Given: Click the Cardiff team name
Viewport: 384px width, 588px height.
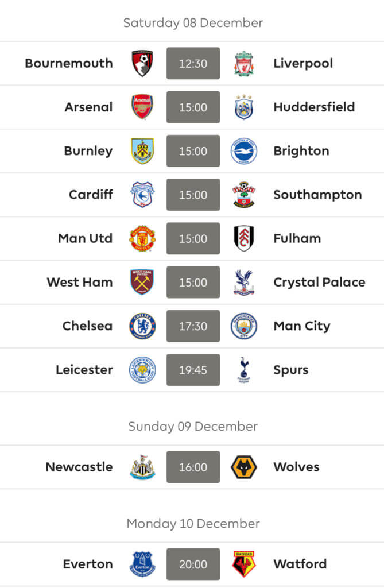Looking at the screenshot, I should pyautogui.click(x=91, y=194).
